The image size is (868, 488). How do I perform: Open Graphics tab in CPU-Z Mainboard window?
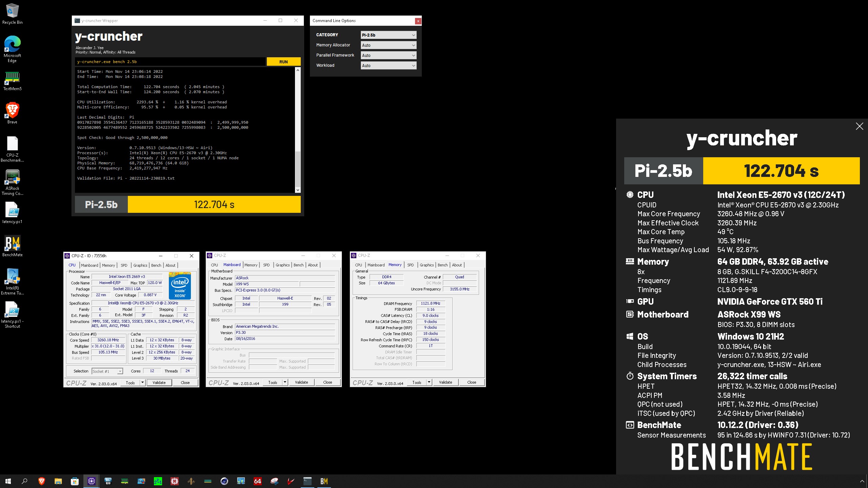click(282, 265)
